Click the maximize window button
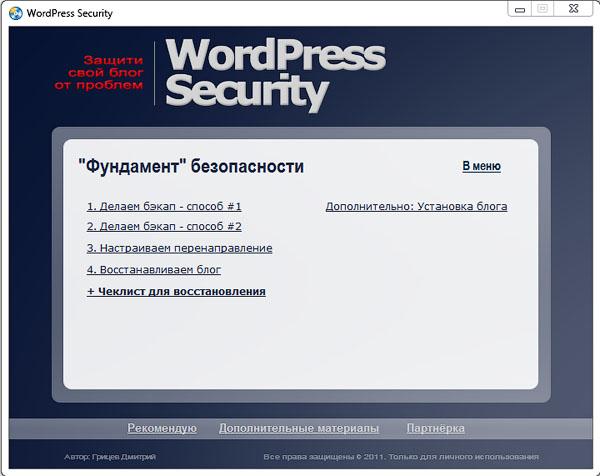Screen dimensions: 600x476 pos(543,9)
